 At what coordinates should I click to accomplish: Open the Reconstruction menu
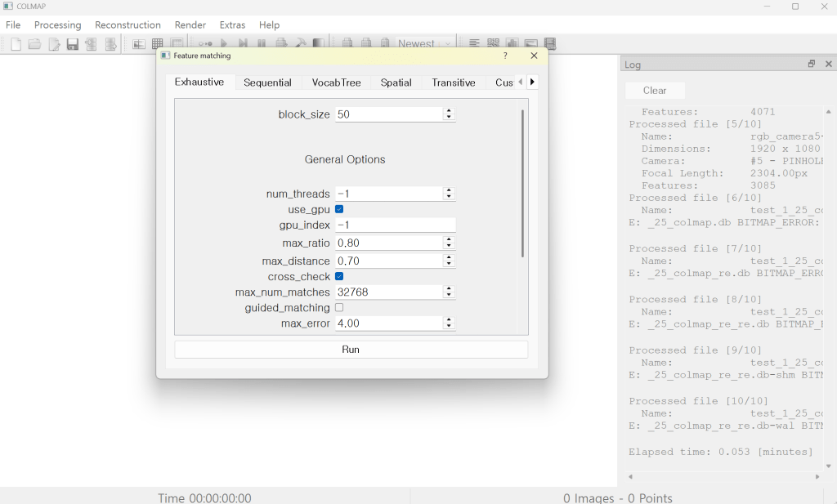tap(128, 25)
